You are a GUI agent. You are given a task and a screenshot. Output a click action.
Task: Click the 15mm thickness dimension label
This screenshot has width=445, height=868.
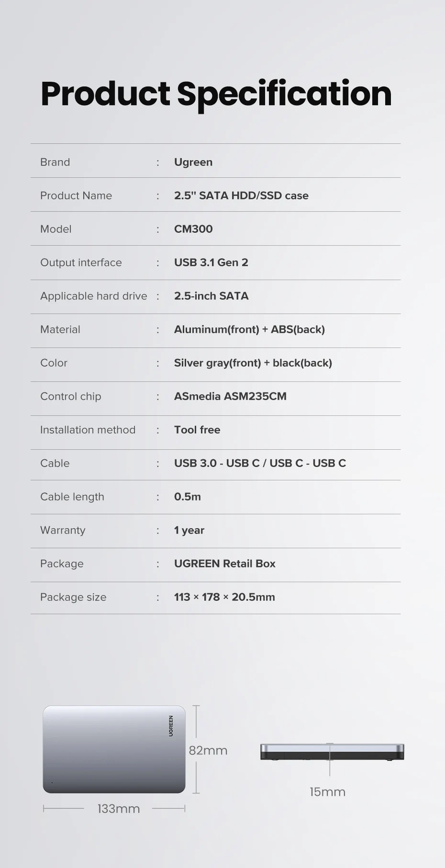click(327, 792)
